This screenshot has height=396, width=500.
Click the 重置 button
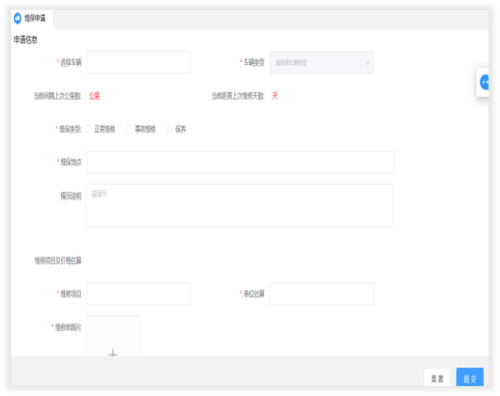[x=437, y=378]
